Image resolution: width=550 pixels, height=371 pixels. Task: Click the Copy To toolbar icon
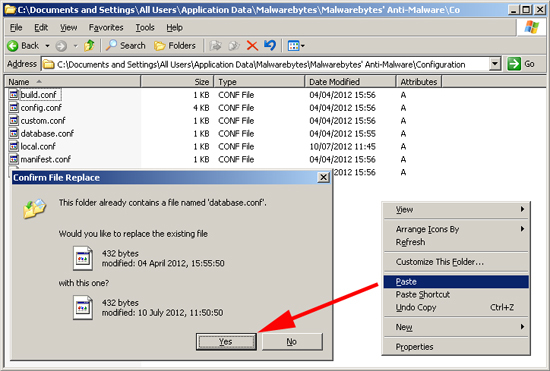click(x=234, y=46)
